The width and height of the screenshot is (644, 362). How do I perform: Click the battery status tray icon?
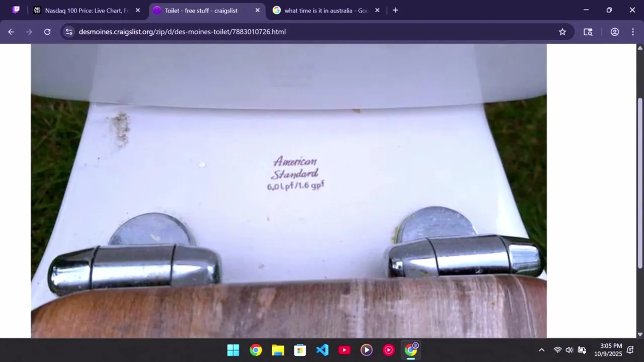click(x=582, y=350)
